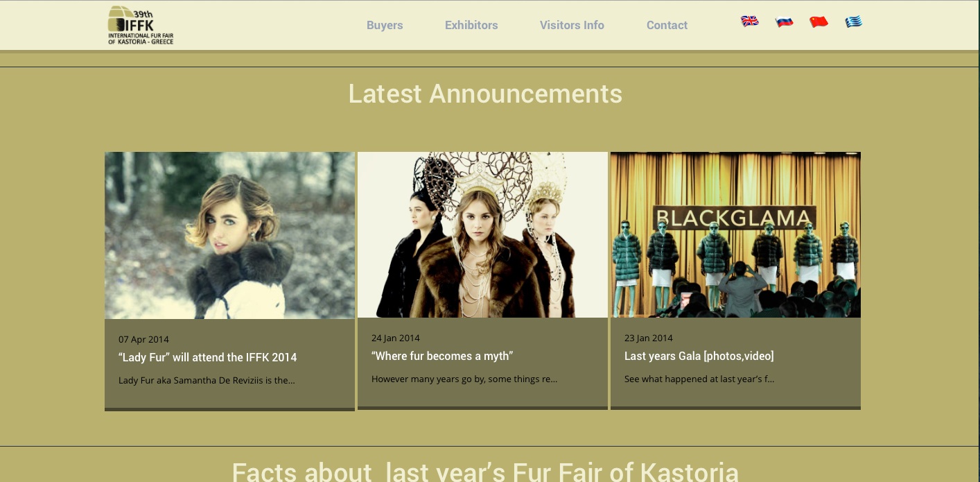Open the Exhibitors menu item
This screenshot has width=980, height=482.
(x=471, y=26)
